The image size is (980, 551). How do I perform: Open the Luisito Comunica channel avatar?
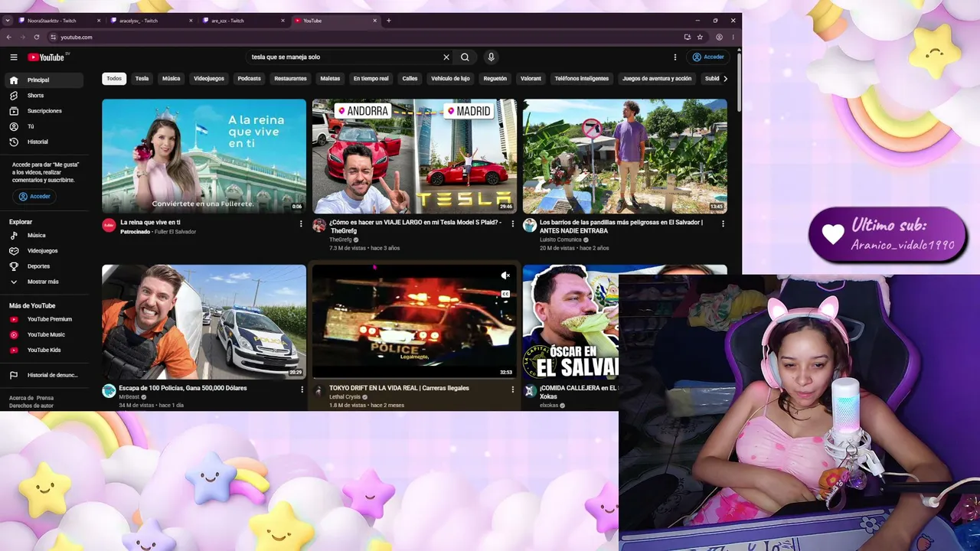click(x=530, y=225)
